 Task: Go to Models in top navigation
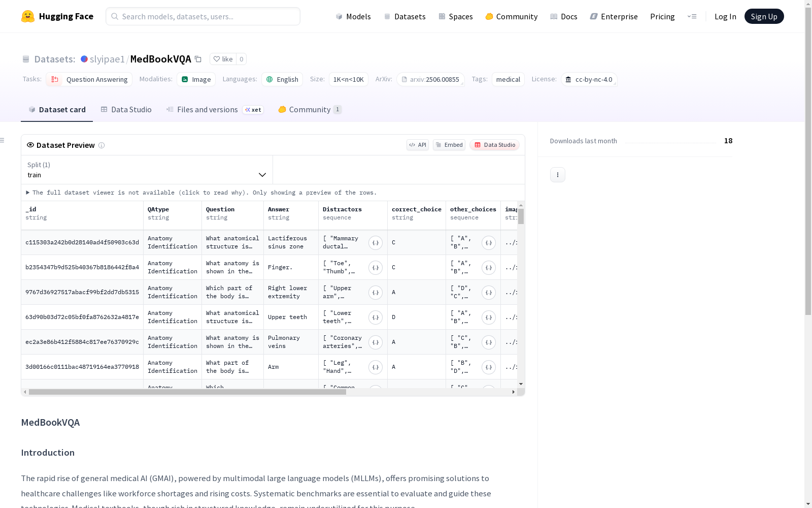pos(353,16)
